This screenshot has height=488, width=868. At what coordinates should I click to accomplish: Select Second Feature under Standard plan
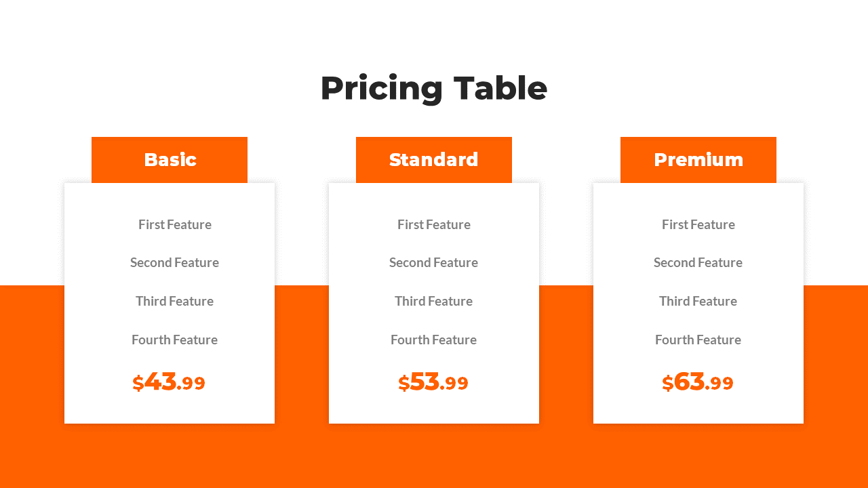pos(433,262)
